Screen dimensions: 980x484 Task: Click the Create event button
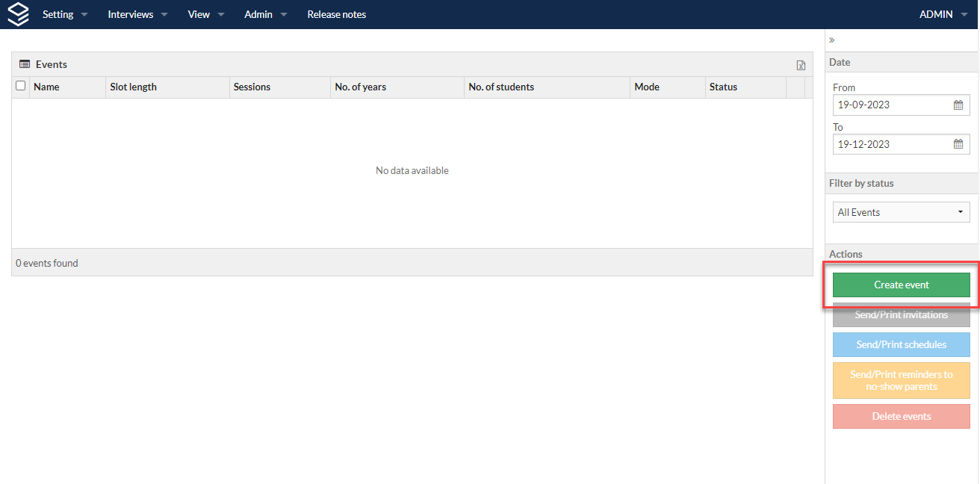click(902, 285)
